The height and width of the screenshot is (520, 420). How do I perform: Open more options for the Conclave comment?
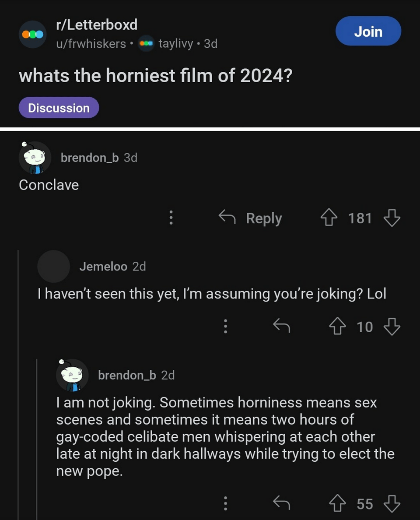[171, 218]
